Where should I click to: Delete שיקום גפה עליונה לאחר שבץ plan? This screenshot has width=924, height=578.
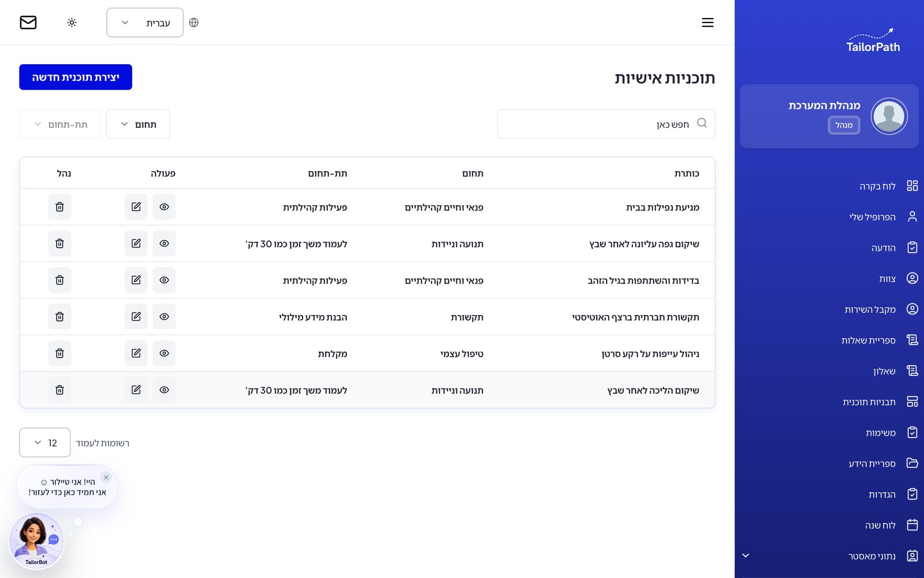click(x=59, y=243)
